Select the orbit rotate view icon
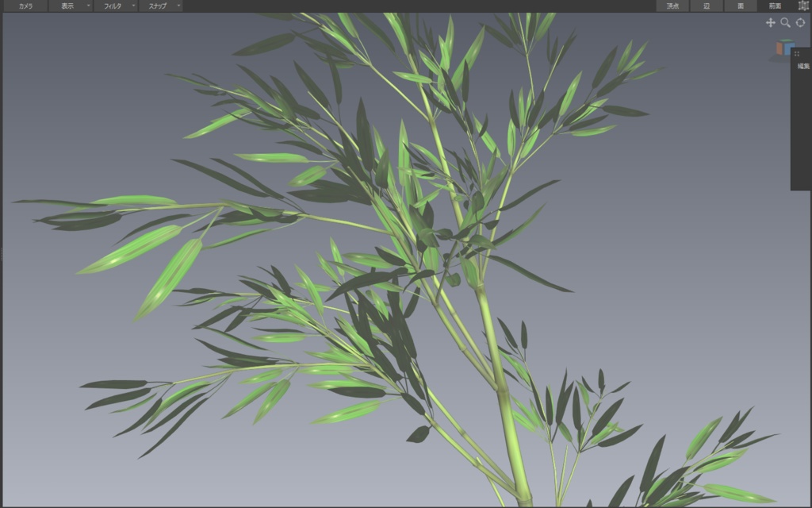The height and width of the screenshot is (508, 812). 800,22
